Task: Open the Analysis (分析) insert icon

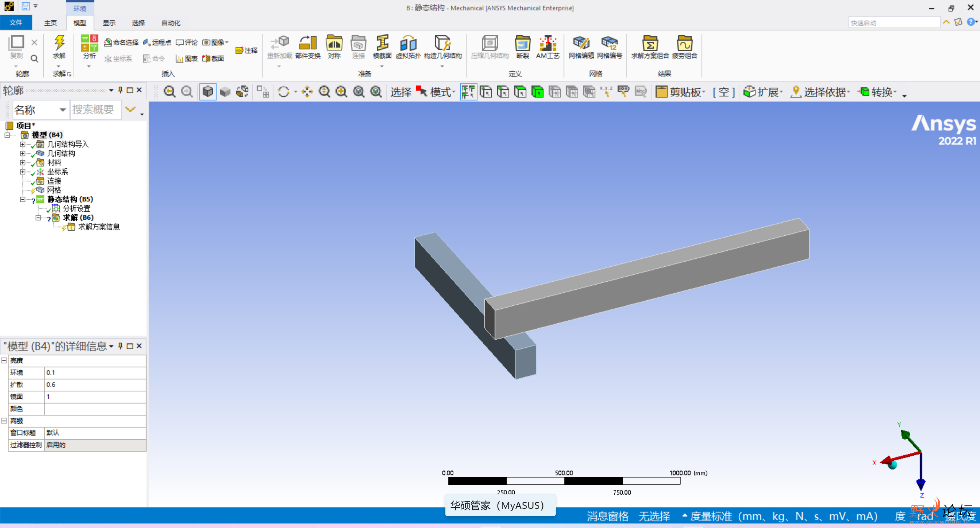Action: 89,47
